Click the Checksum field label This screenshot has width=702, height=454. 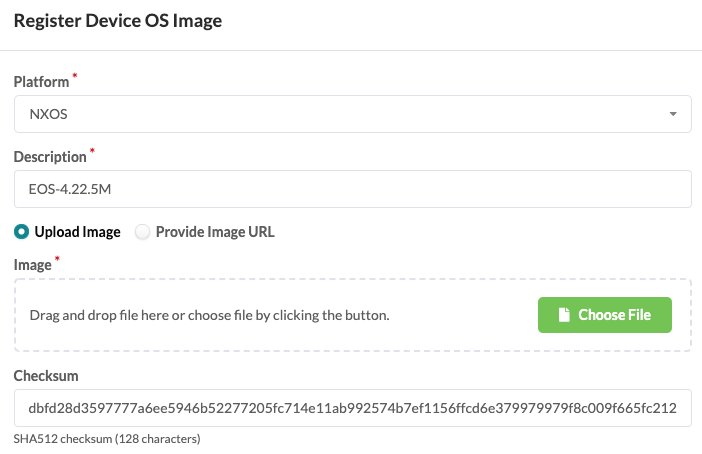[46, 376]
